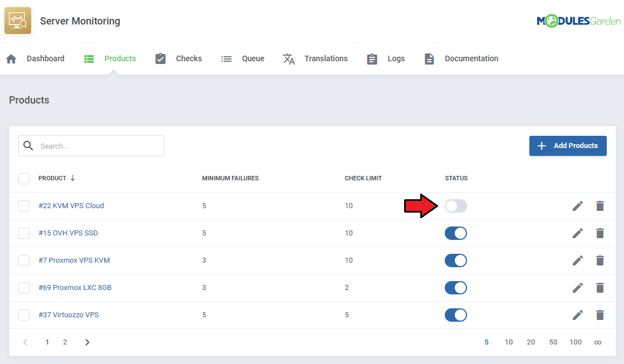Screen dimensions: 624x364
Task: Check the box for #37 Virtuozzo VPS
Action: pos(24,315)
